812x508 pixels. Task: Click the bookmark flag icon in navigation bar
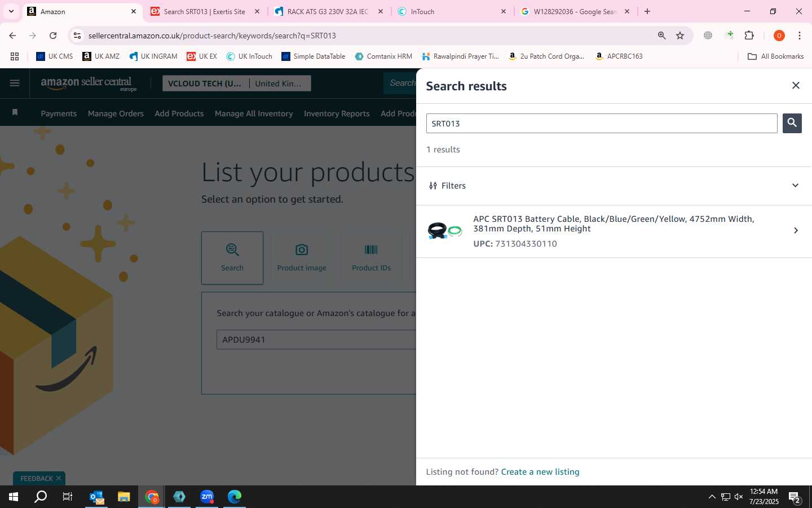[x=15, y=112]
